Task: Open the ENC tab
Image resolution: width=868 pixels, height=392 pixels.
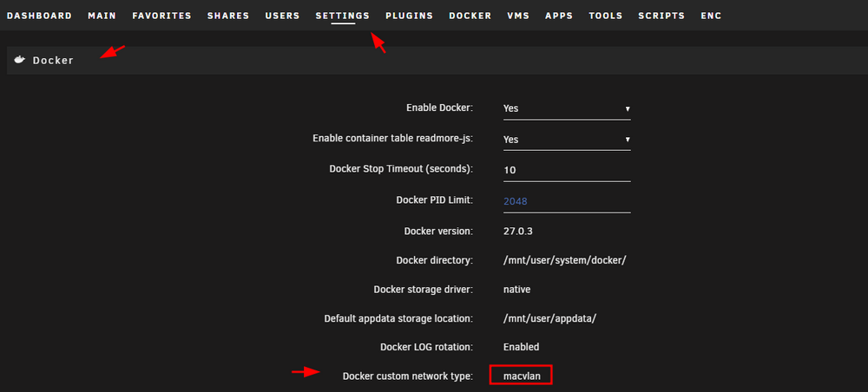Action: 712,16
